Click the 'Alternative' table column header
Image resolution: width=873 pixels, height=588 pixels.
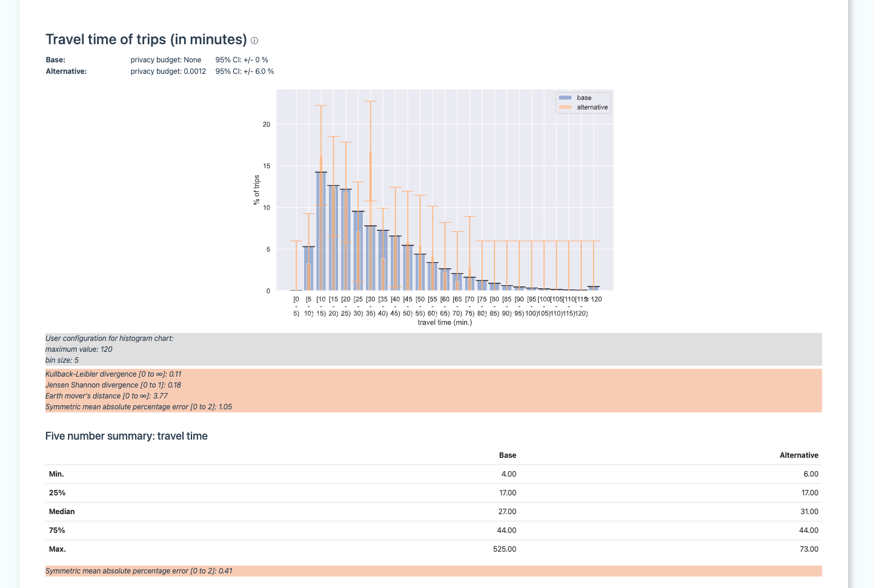pyautogui.click(x=799, y=455)
